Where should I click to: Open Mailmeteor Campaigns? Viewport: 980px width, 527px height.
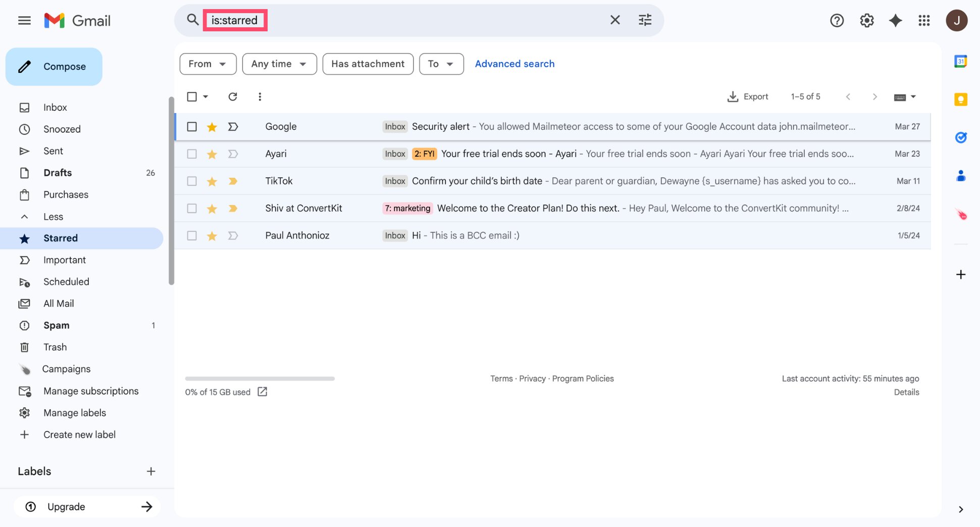(x=81, y=369)
